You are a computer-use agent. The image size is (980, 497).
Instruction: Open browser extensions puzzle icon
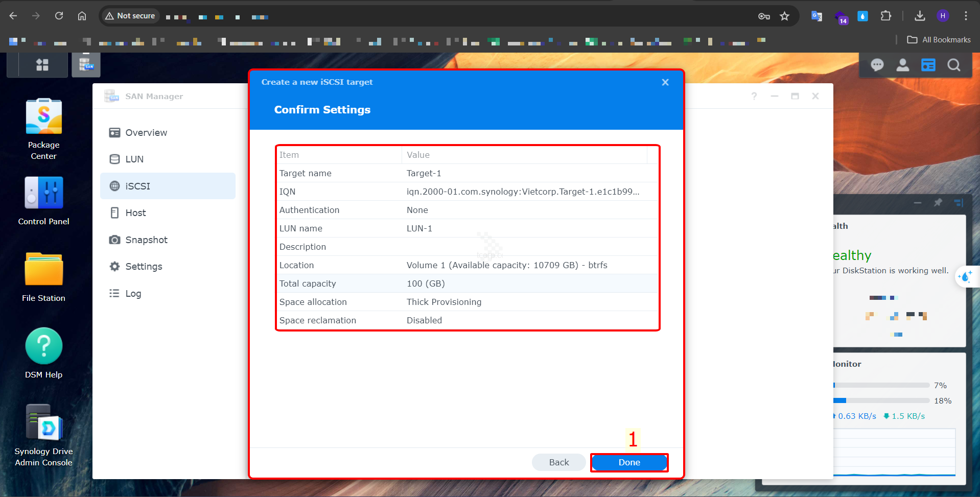point(885,16)
